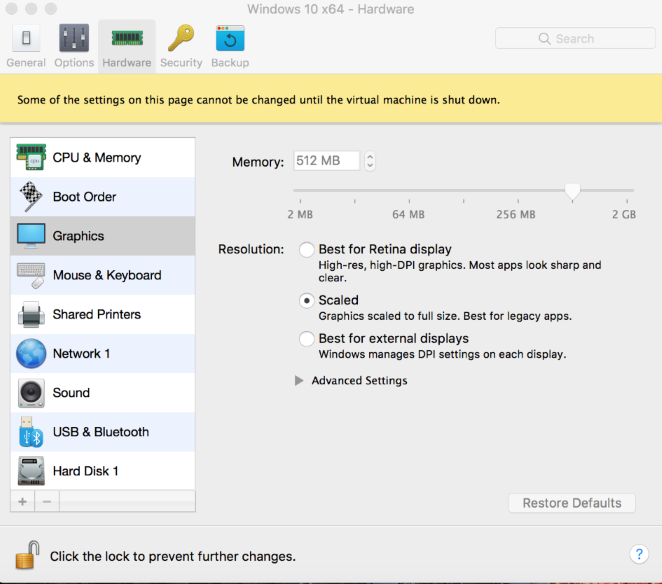Select the Hard Disk 1 icon
This screenshot has height=584, width=662.
coord(31,471)
